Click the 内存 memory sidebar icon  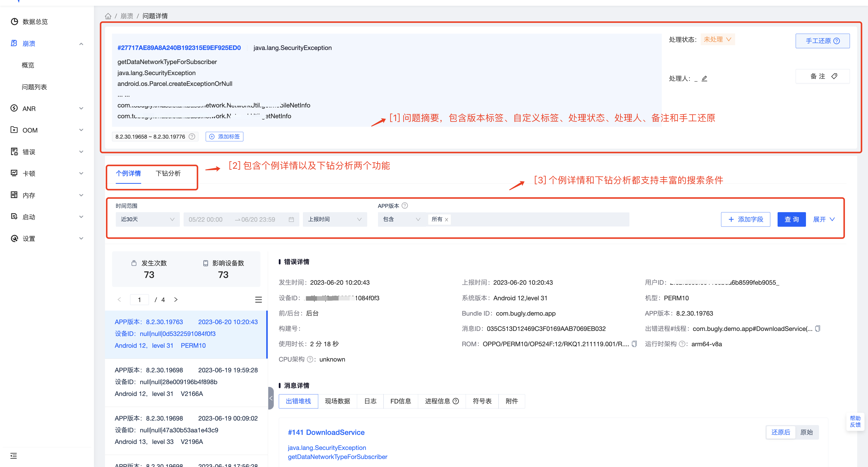pyautogui.click(x=14, y=195)
